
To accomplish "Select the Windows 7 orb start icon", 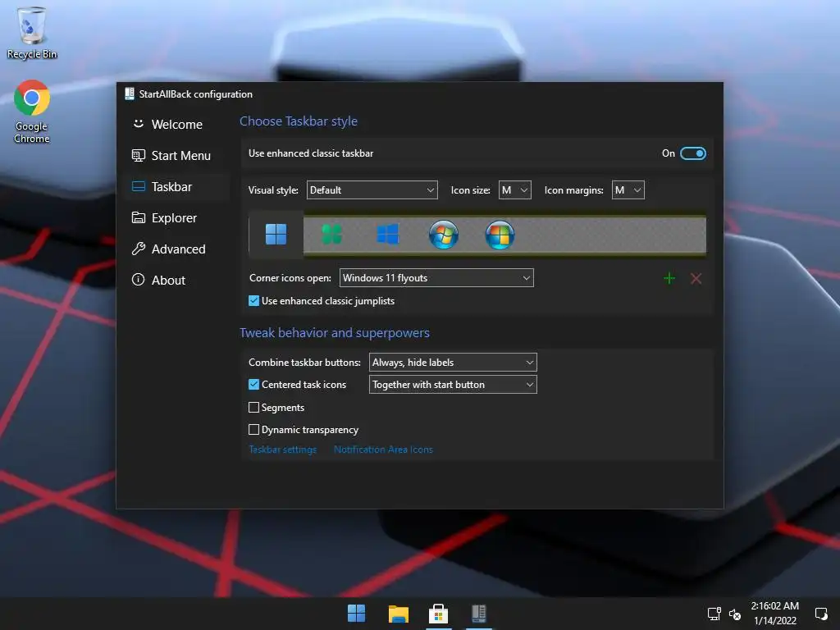I will pyautogui.click(x=444, y=234).
